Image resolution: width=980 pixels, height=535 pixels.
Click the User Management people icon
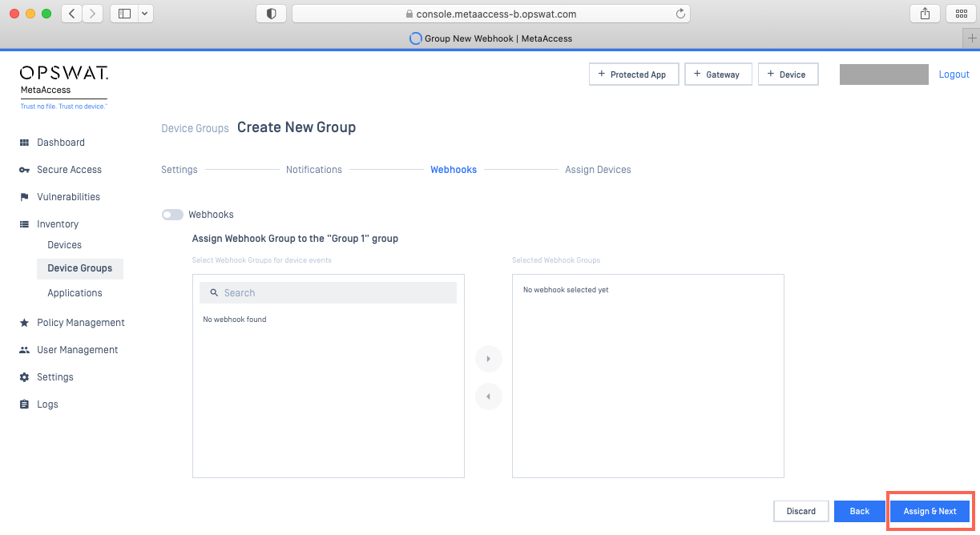24,350
